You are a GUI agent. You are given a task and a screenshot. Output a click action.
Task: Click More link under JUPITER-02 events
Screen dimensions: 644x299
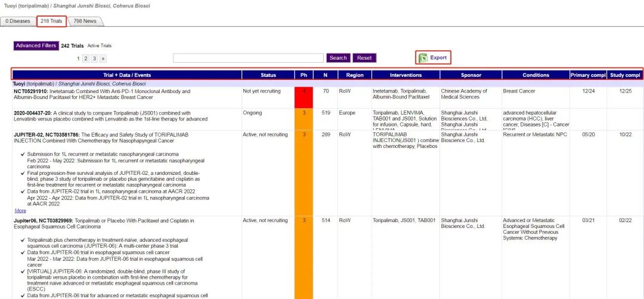coord(20,211)
